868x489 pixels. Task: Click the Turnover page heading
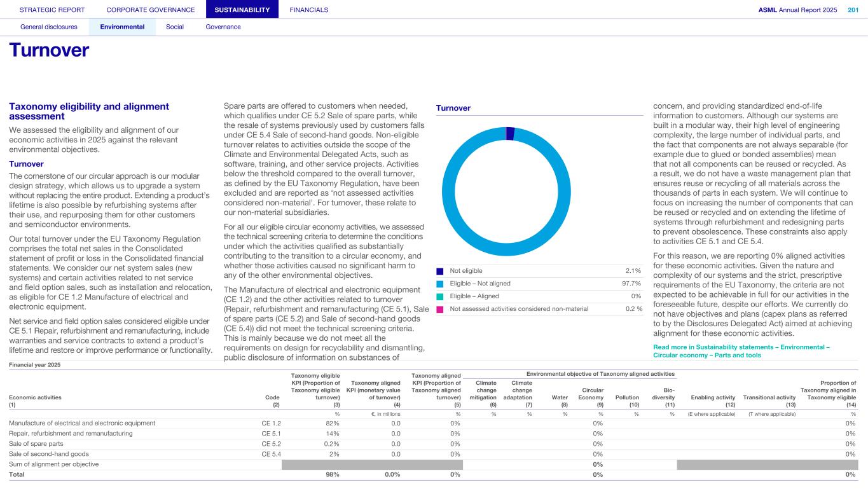(49, 50)
